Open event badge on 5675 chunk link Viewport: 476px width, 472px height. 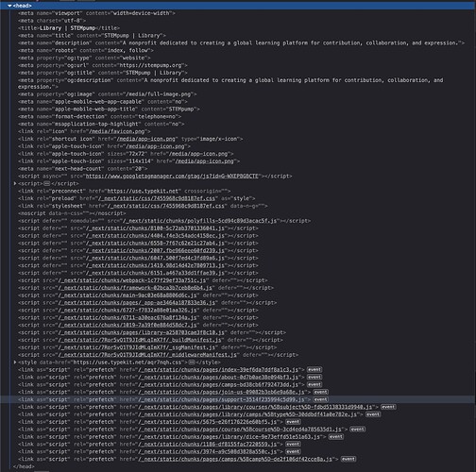pos(293,422)
